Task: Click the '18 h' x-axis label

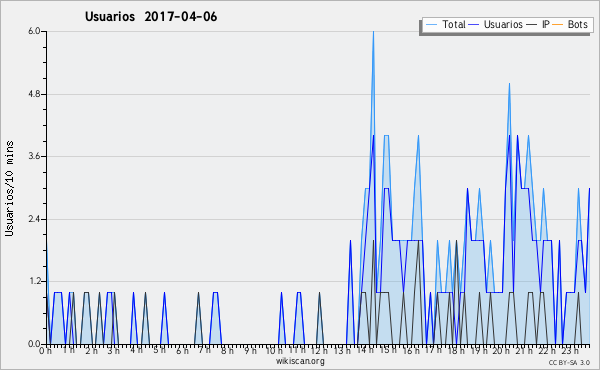Action: pyautogui.click(x=456, y=351)
